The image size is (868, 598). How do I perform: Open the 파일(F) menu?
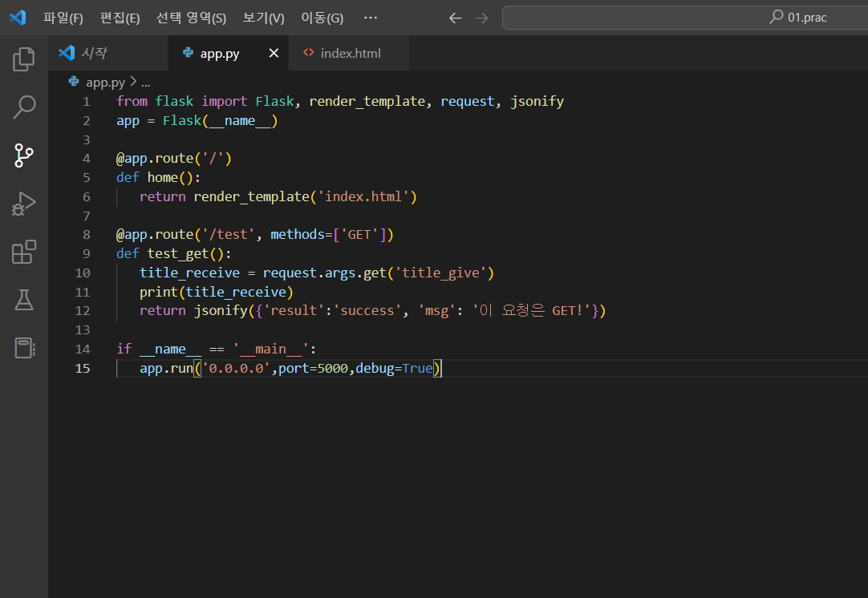[63, 18]
